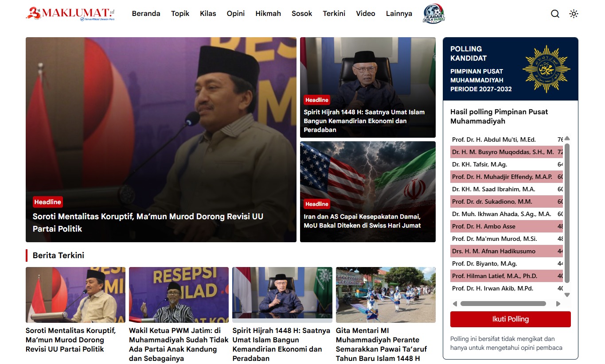
Task: Open Berita Terkini thumbnail of Ma'mun Murod
Action: (75, 295)
